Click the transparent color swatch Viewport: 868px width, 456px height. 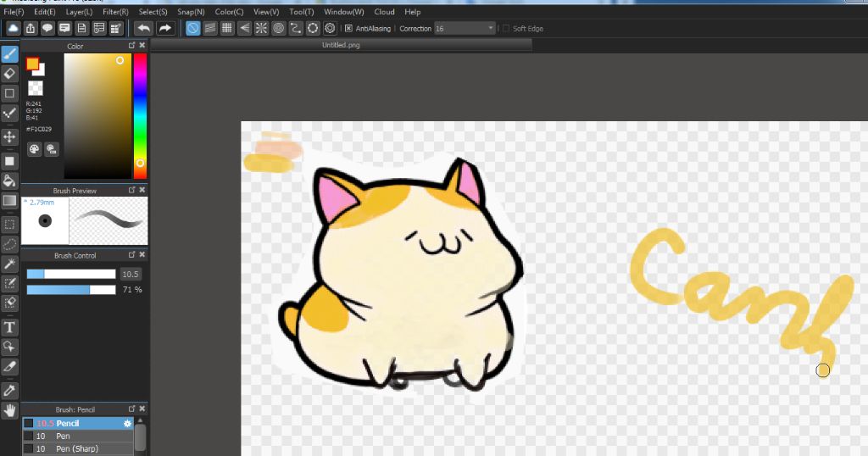click(36, 88)
